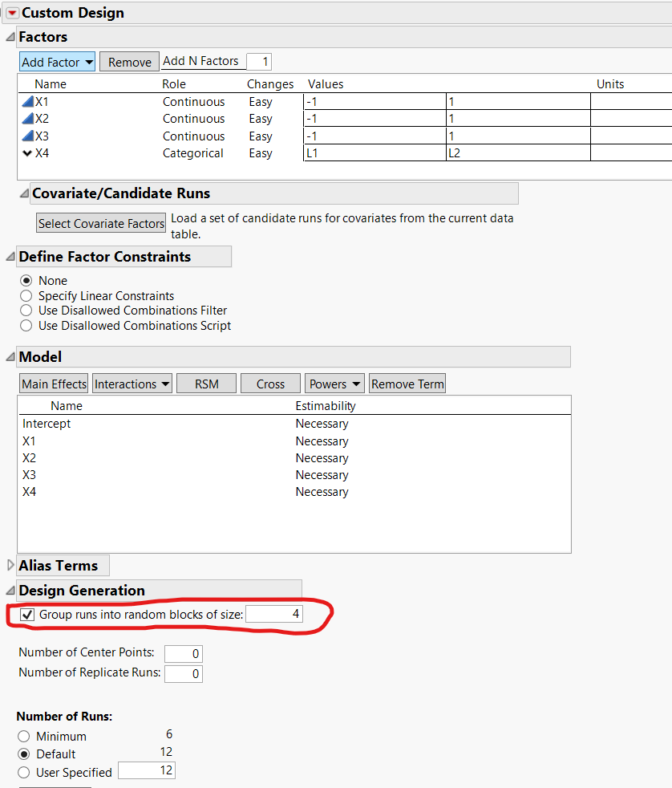
Task: Select User Specified number of runs
Action: (x=23, y=773)
